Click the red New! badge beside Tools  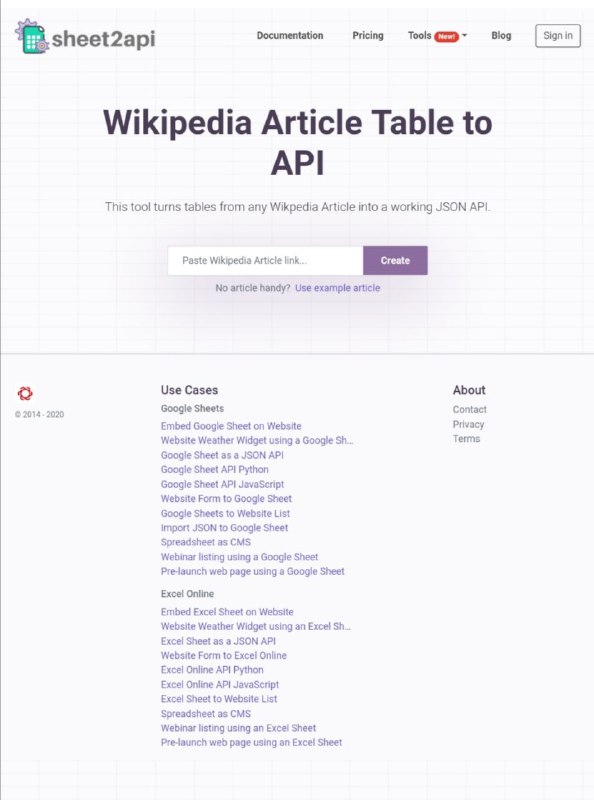tap(447, 36)
